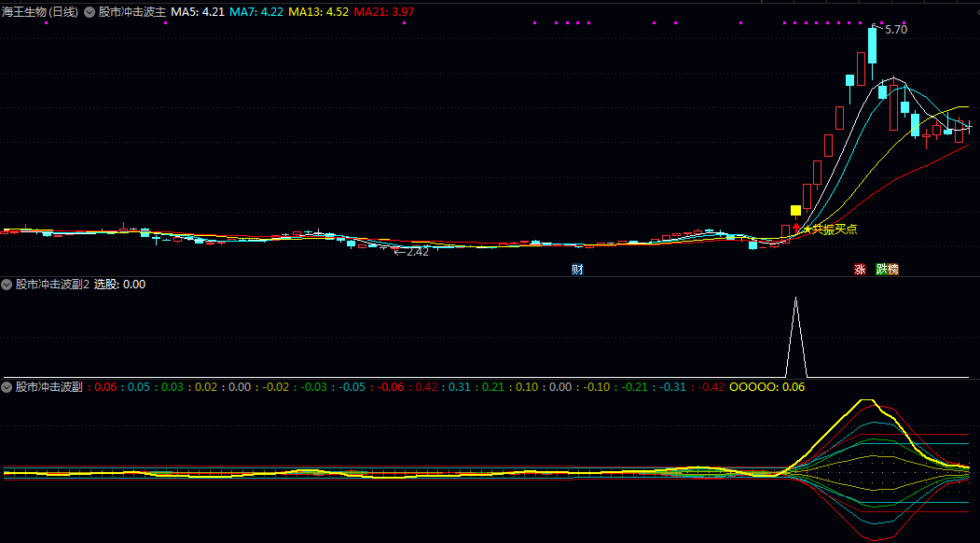Select the 选股: 0.00 value
The height and width of the screenshot is (543, 980).
120,285
